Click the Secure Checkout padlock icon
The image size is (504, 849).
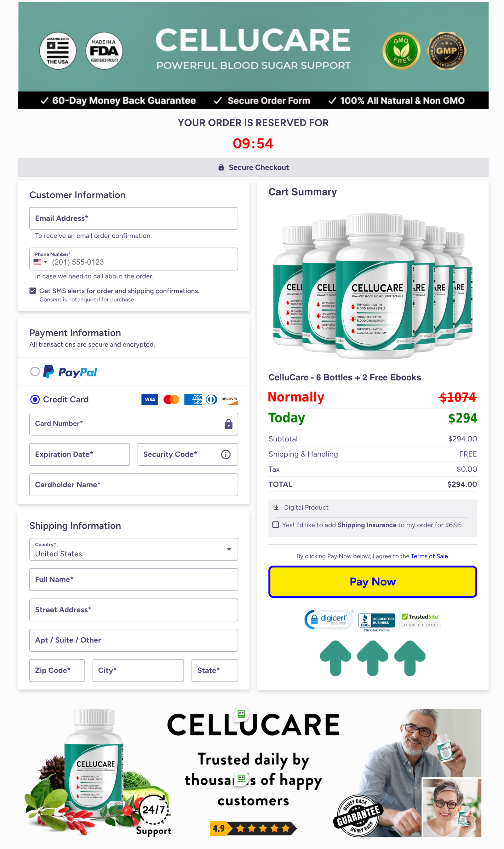(x=222, y=167)
